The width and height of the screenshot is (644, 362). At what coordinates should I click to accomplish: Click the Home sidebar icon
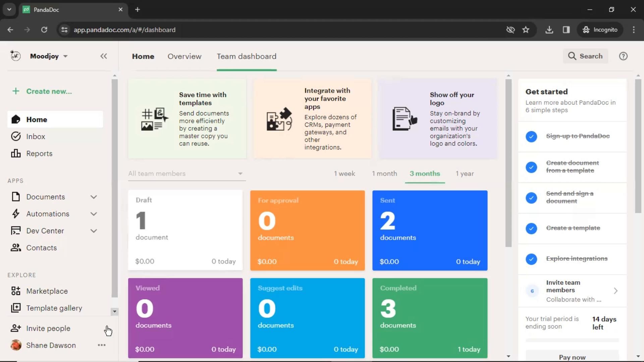point(16,120)
